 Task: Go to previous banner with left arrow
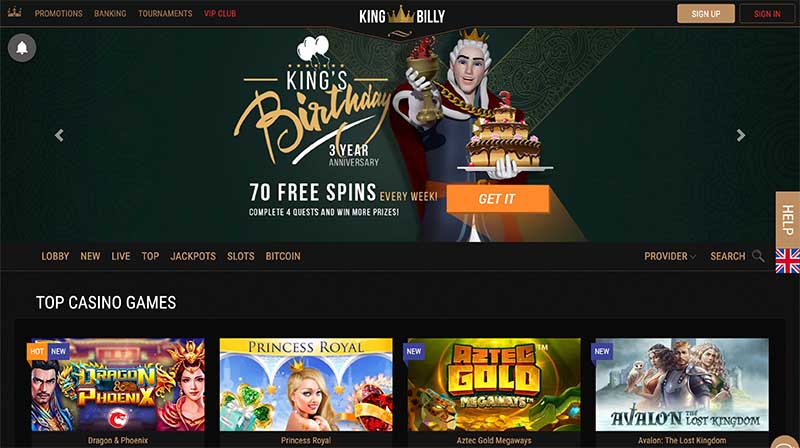click(x=59, y=135)
